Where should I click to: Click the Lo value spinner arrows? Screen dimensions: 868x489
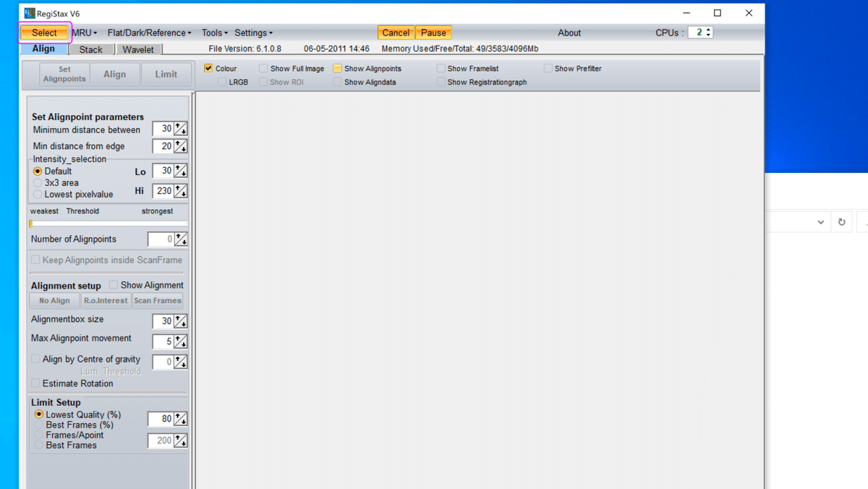coord(181,171)
